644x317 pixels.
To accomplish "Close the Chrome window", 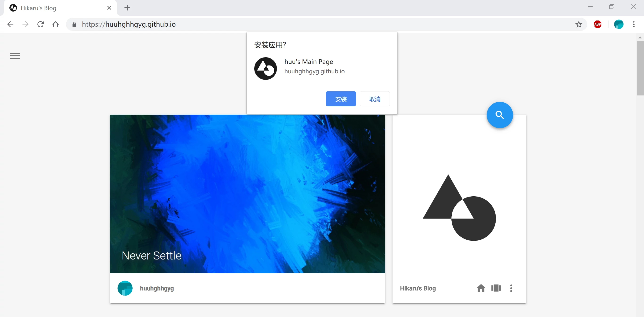I will pyautogui.click(x=633, y=7).
